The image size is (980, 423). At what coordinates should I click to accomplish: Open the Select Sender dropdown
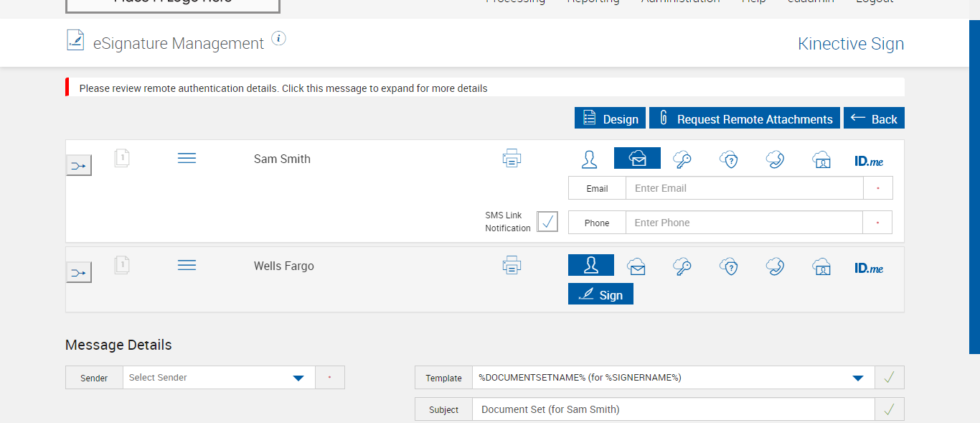click(x=219, y=378)
